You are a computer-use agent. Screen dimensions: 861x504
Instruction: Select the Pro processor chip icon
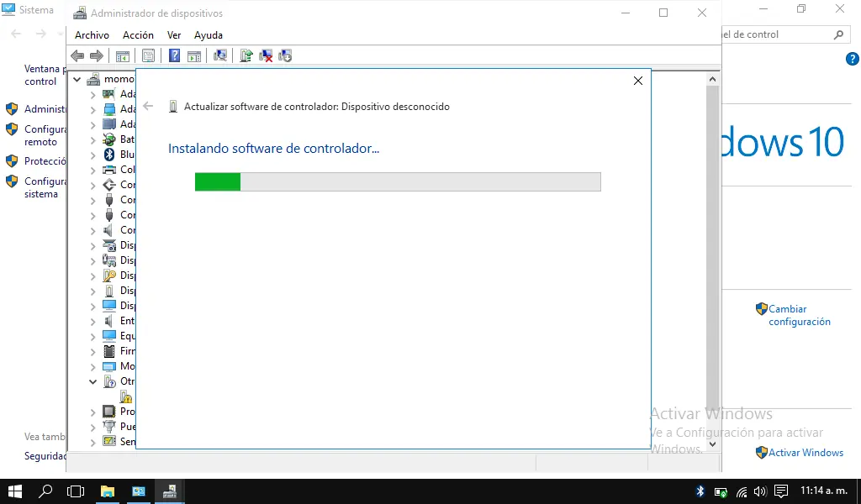coord(109,412)
